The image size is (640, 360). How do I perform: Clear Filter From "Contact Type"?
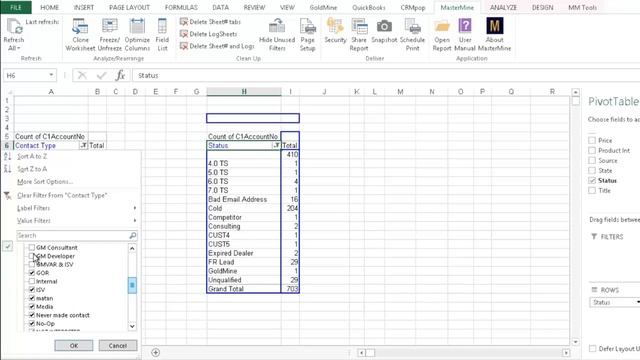62,196
